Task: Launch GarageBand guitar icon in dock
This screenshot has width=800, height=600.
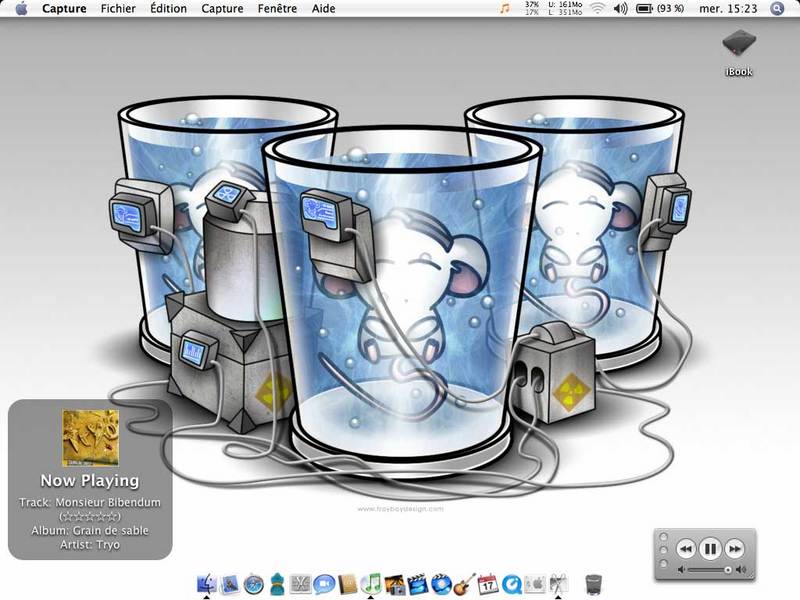Action: 464,584
